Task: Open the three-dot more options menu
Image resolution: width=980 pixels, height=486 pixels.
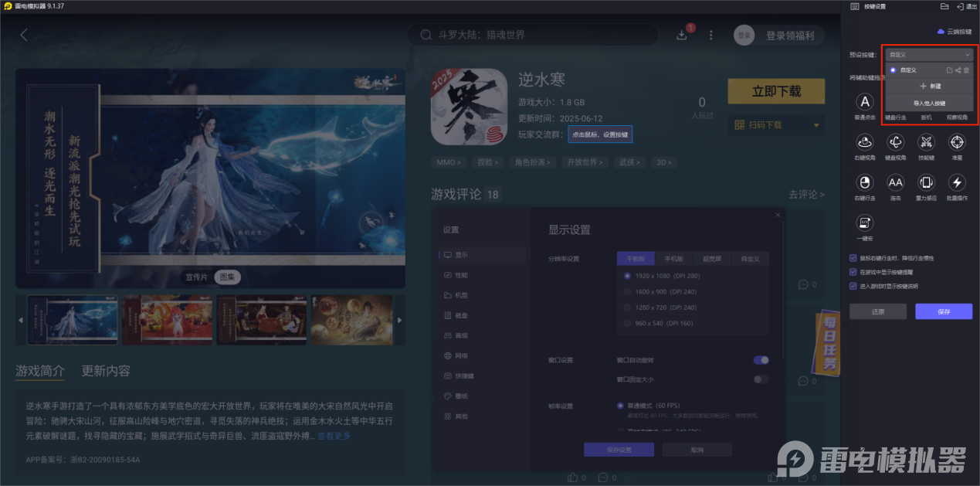Action: click(x=710, y=34)
